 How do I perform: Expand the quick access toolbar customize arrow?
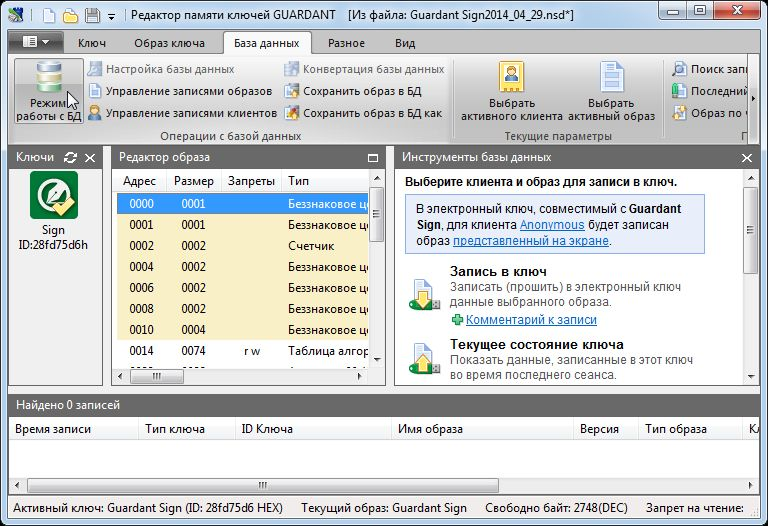pyautogui.click(x=111, y=16)
